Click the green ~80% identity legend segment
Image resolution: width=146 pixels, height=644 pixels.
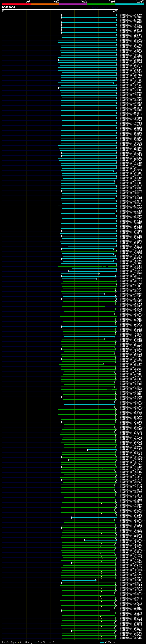tap(101, 4)
